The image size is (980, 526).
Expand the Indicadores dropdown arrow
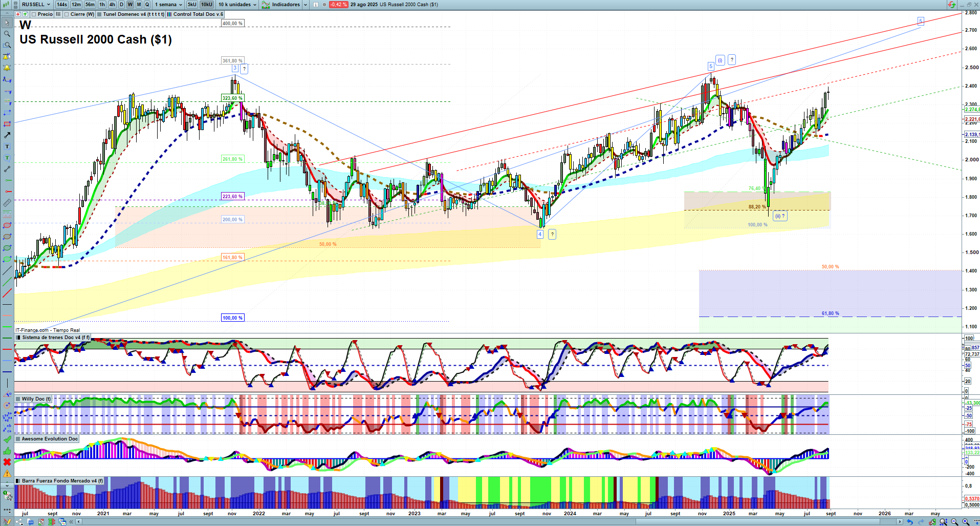306,5
